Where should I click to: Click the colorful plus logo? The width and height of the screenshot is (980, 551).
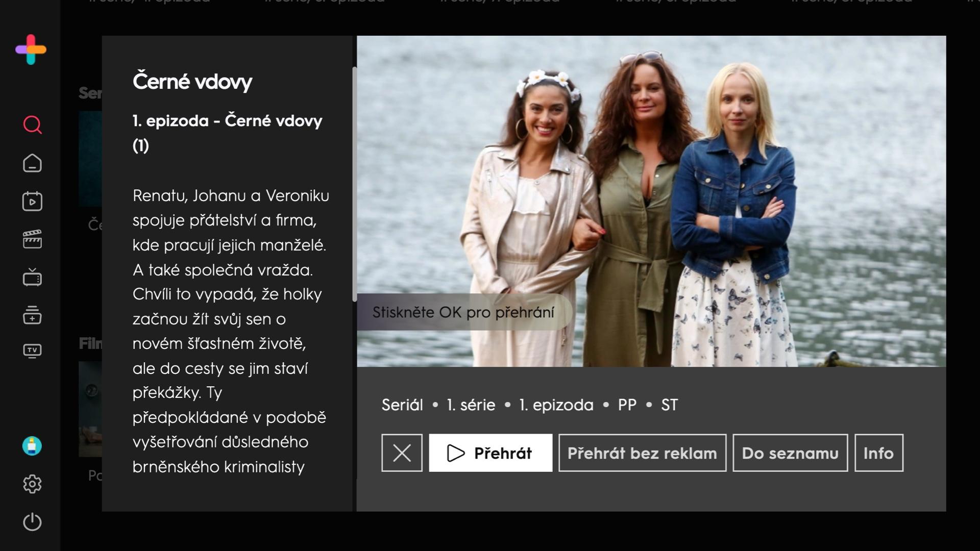(x=31, y=49)
